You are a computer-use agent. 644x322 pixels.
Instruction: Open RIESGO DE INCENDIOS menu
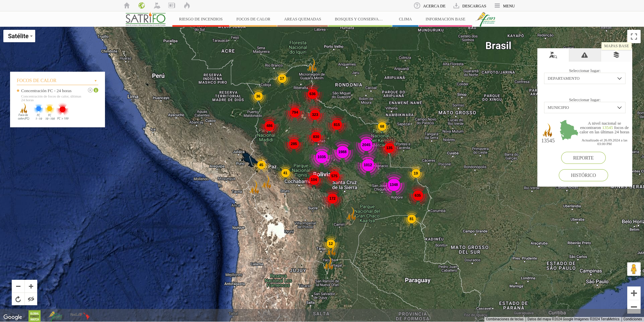(201, 19)
